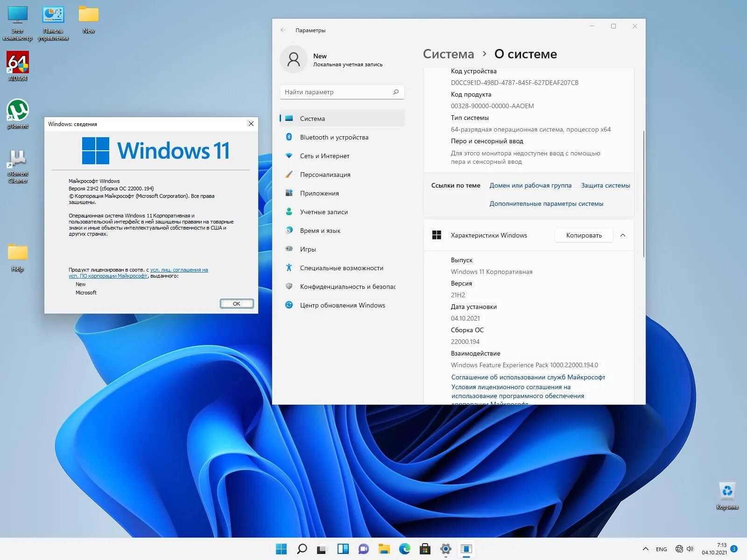The image size is (747, 560).
Task: Switch to Settings gear on taskbar
Action: click(446, 549)
